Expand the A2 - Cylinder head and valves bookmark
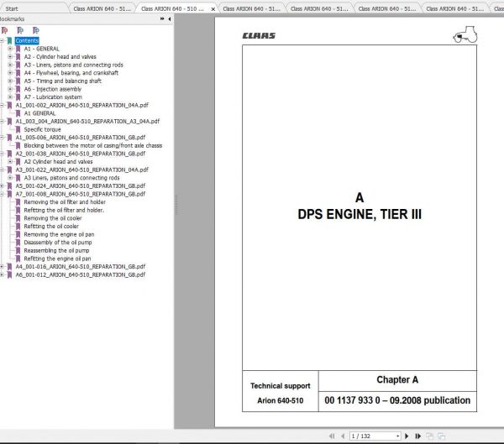This screenshot has height=444, width=504. (10, 57)
